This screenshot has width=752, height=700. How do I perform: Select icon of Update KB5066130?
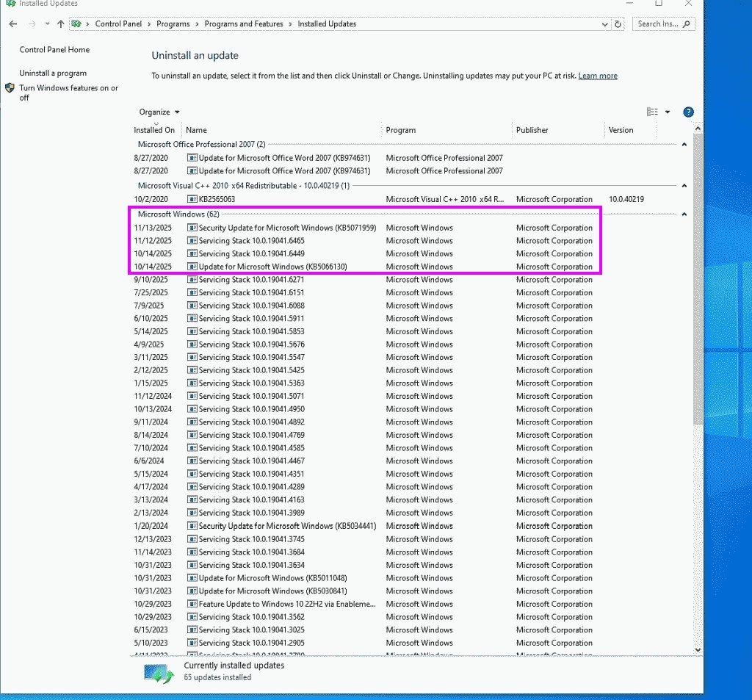[x=192, y=267]
